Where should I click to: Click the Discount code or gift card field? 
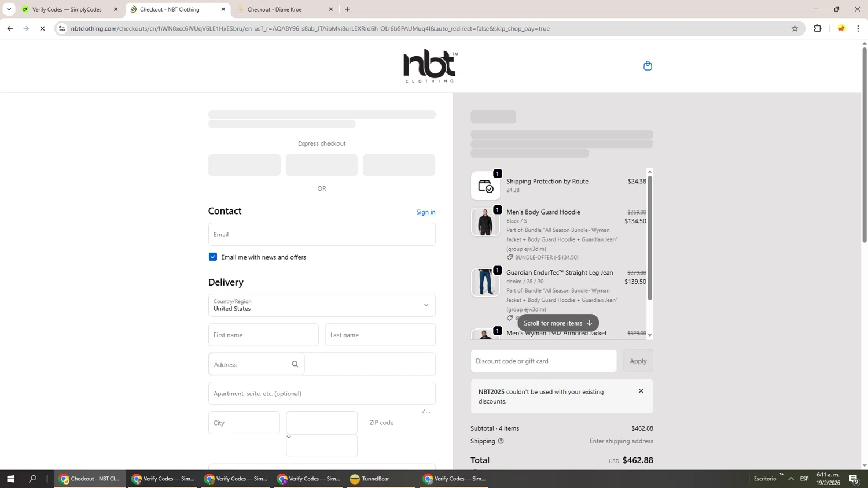coord(543,361)
